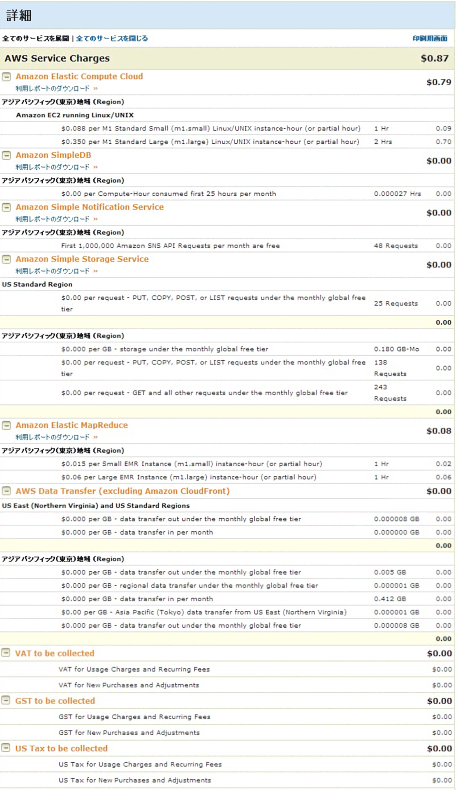Select 'US East (Northern Virginia) and US Standard Regions'
460x790 pixels.
coord(96,506)
